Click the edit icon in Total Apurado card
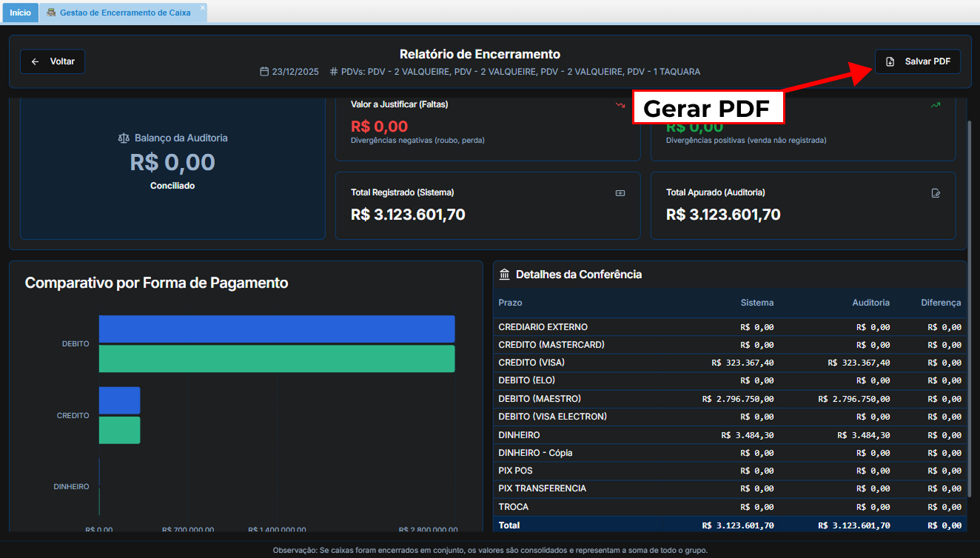This screenshot has width=980, height=558. [936, 193]
